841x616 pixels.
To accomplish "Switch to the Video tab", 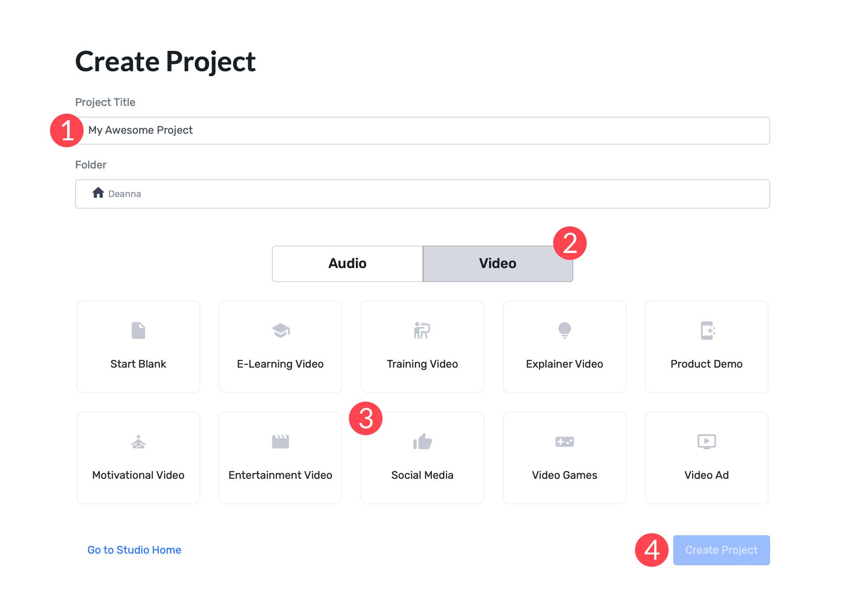I will [497, 263].
